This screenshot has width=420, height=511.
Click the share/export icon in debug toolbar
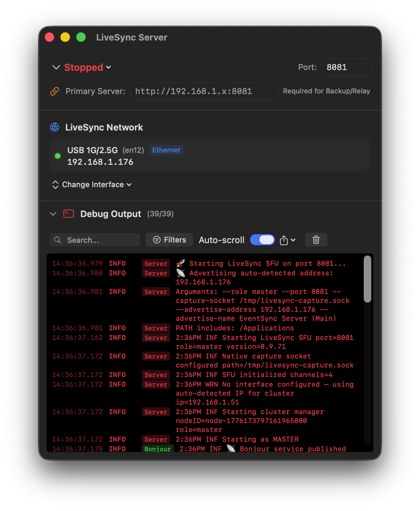pyautogui.click(x=284, y=240)
